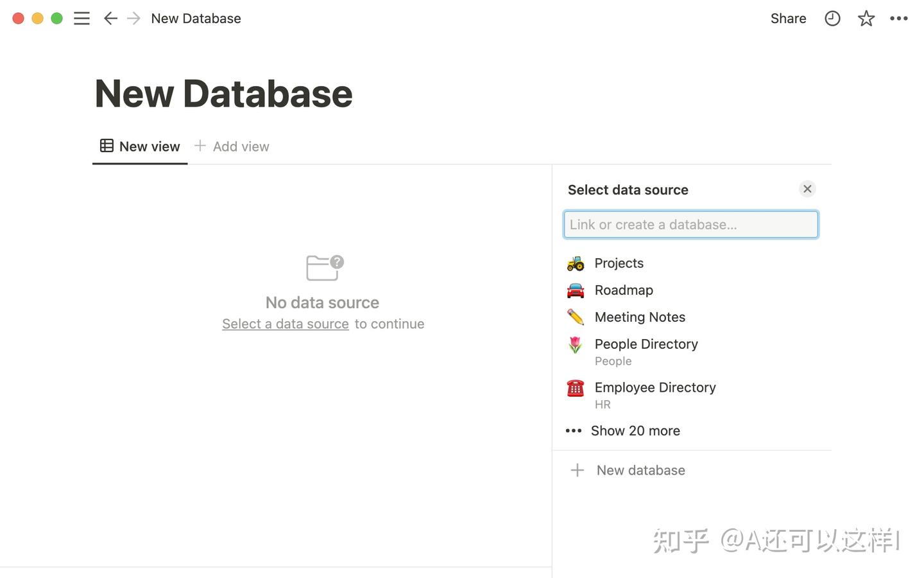Select the Projects database with tractor icon
Screen dimensions: 924x578
click(619, 263)
